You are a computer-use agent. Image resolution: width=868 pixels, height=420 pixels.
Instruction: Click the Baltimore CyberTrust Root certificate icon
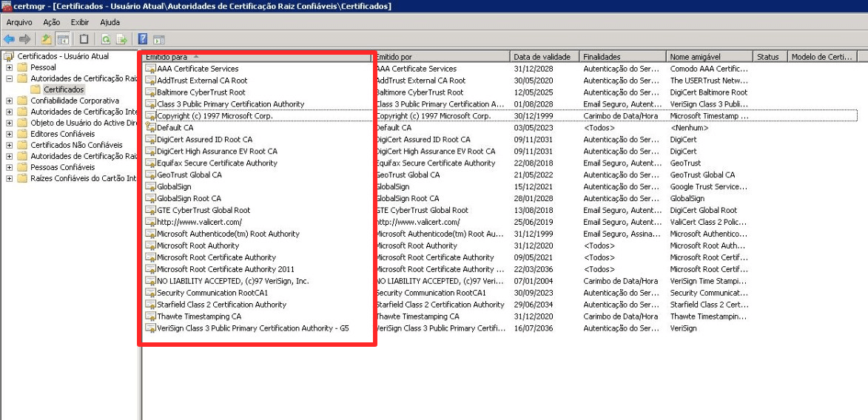(x=150, y=92)
